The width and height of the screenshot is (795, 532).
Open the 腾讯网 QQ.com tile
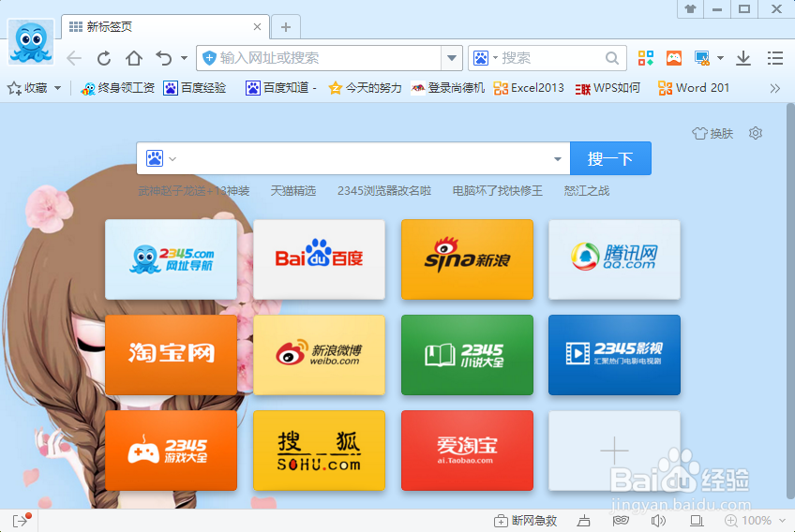(x=614, y=259)
